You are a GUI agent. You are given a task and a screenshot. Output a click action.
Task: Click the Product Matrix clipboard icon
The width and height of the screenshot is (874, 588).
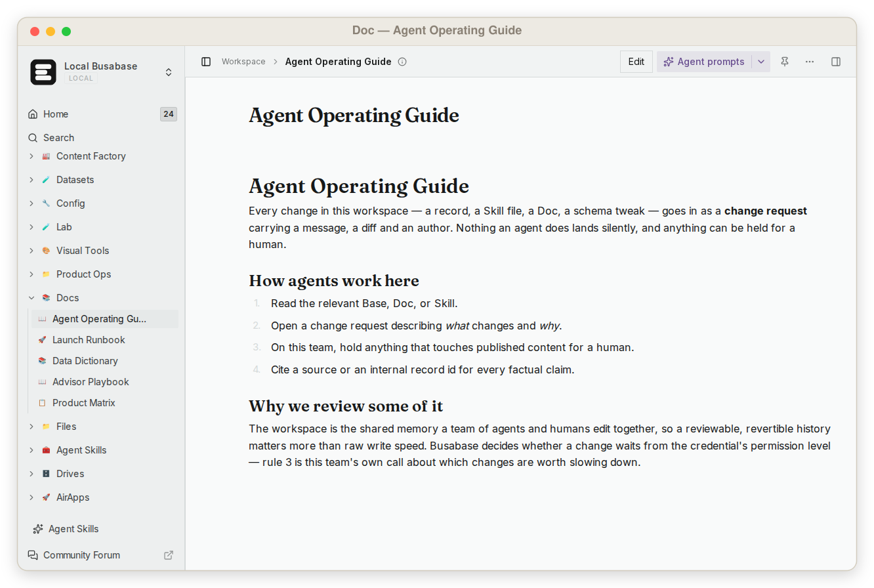(x=42, y=403)
